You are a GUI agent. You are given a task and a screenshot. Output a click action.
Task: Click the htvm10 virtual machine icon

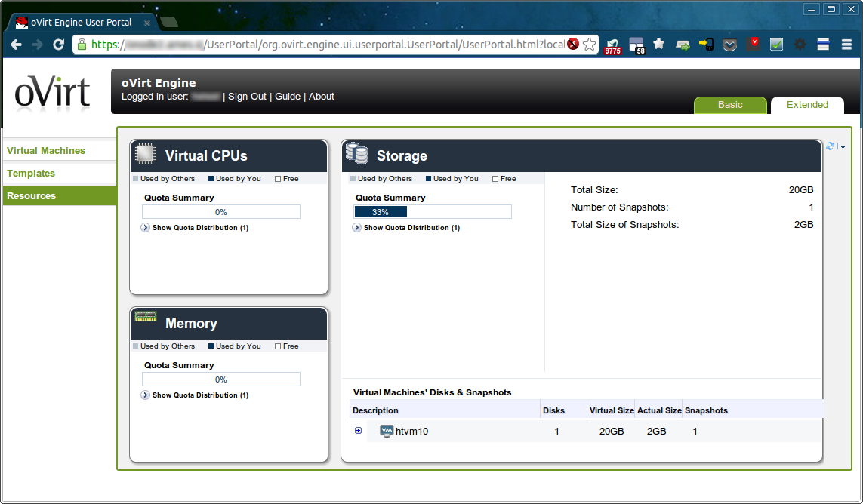point(387,432)
